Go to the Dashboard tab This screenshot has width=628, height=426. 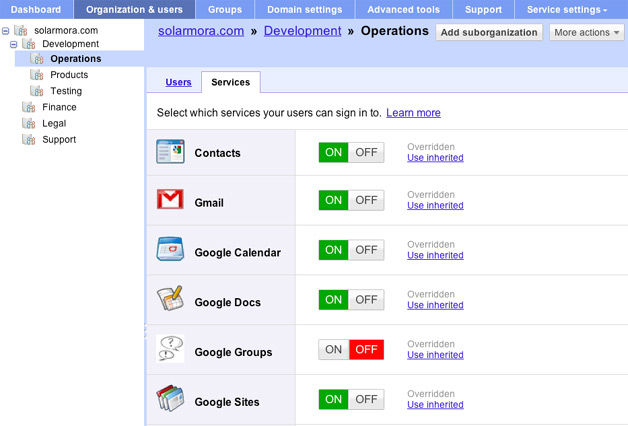pyautogui.click(x=36, y=10)
